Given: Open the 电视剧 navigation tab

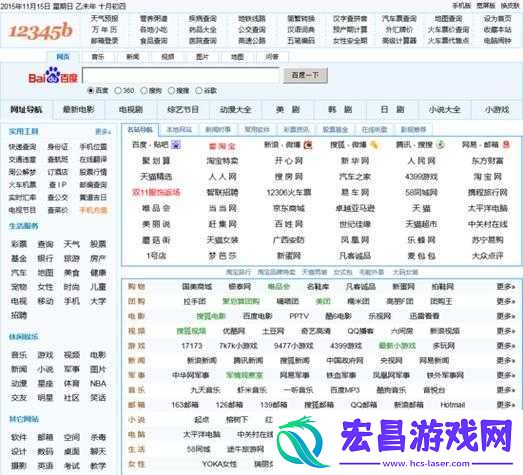Looking at the screenshot, I should (x=131, y=109).
